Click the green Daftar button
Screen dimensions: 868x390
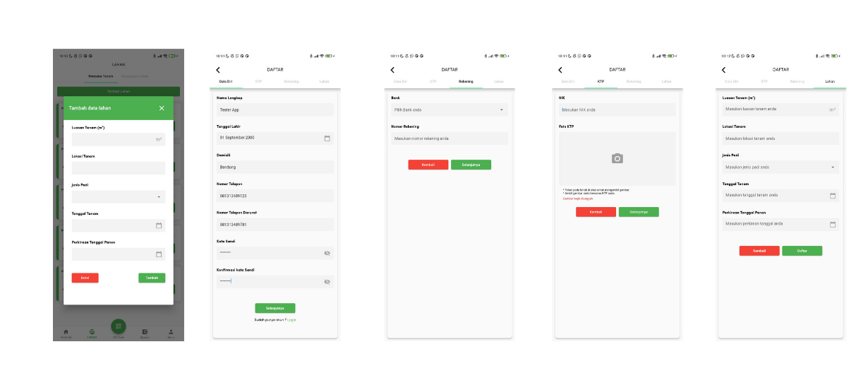pyautogui.click(x=802, y=251)
